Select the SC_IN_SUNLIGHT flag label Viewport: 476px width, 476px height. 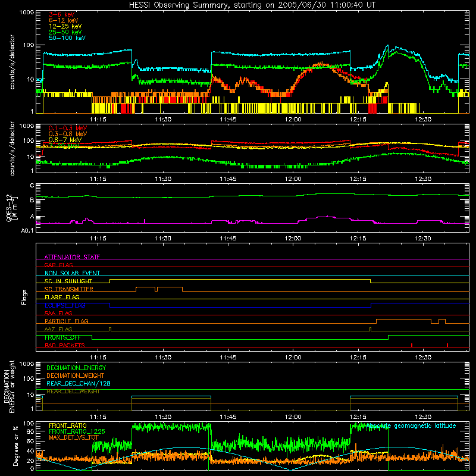pyautogui.click(x=68, y=281)
